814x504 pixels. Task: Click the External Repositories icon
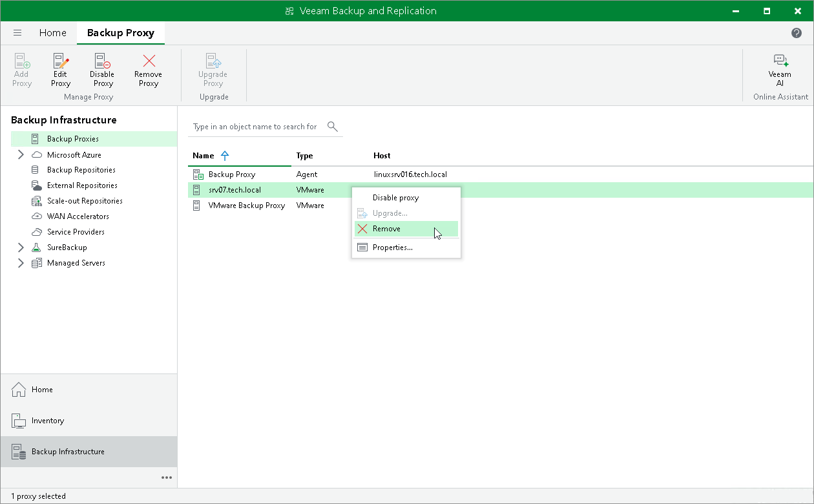(x=37, y=185)
